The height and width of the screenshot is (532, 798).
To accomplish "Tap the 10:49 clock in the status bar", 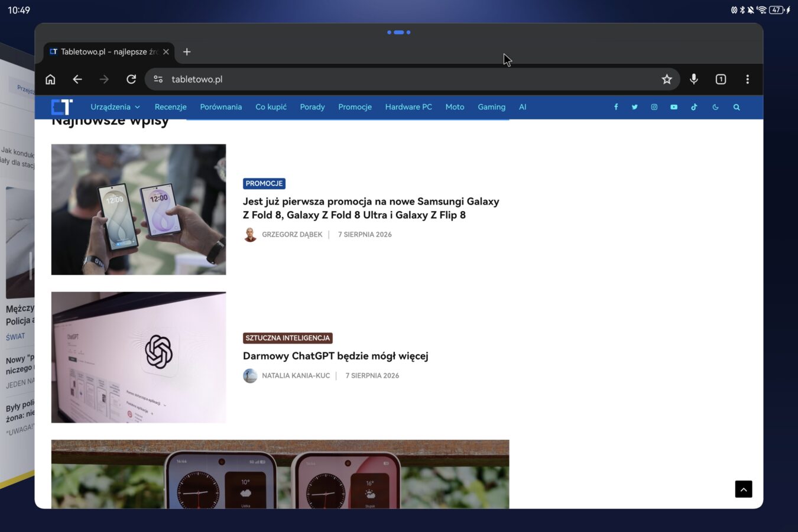I will [x=19, y=10].
